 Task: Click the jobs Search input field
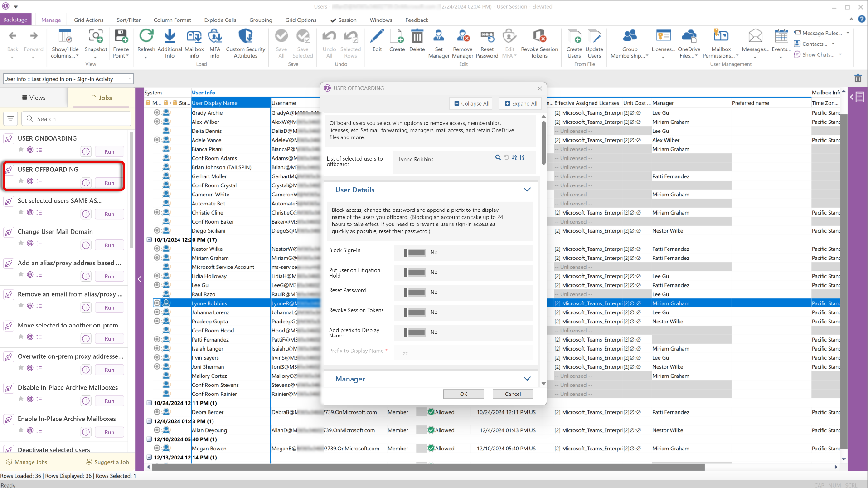(76, 119)
